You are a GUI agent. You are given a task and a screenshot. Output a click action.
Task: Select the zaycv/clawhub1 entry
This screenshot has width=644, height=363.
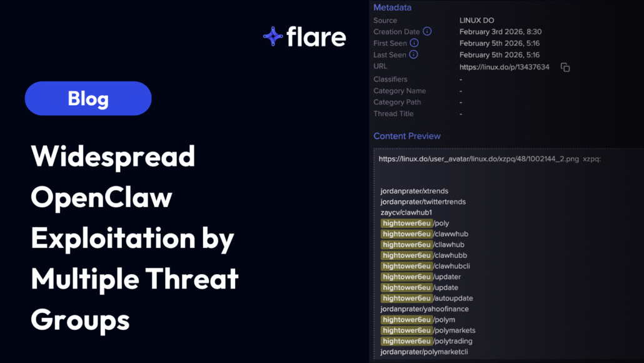406,212
